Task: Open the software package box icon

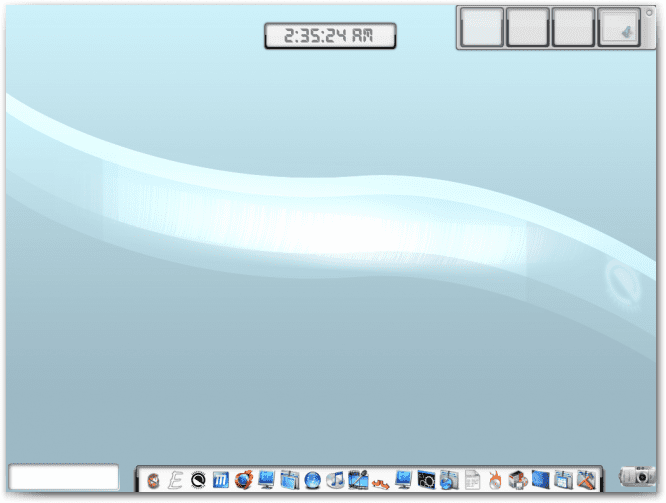Action: pyautogui.click(x=518, y=481)
